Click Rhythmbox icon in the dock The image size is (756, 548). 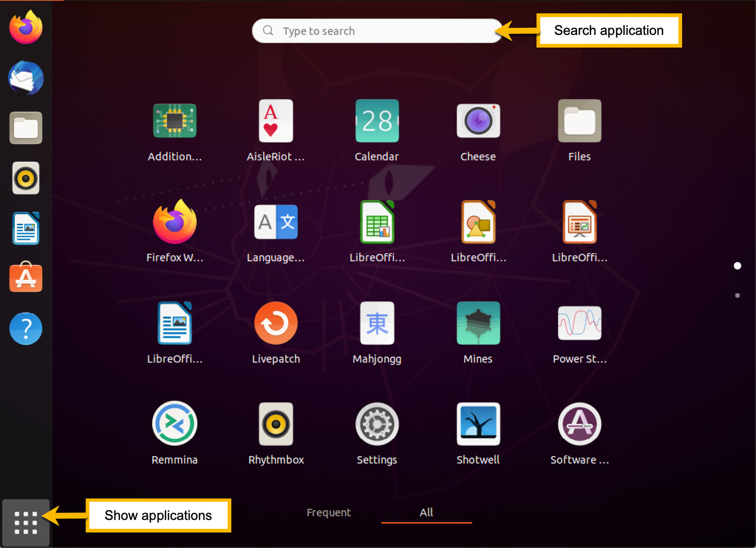click(26, 178)
